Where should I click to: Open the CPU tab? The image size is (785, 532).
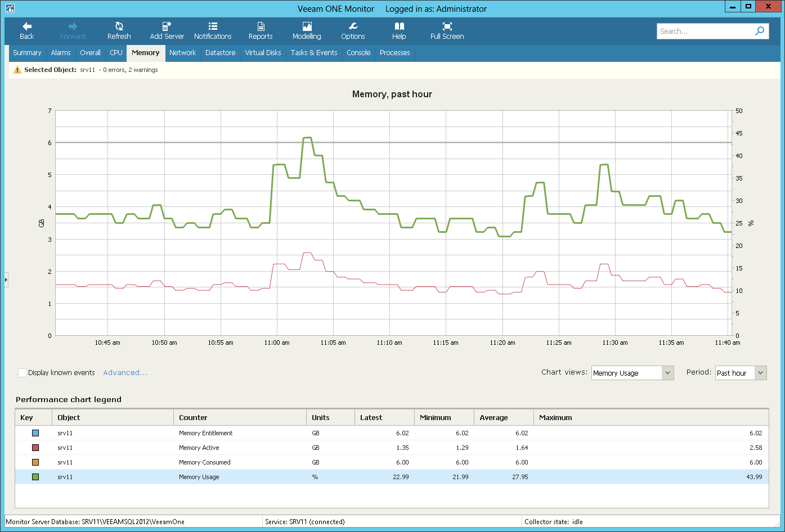(116, 53)
